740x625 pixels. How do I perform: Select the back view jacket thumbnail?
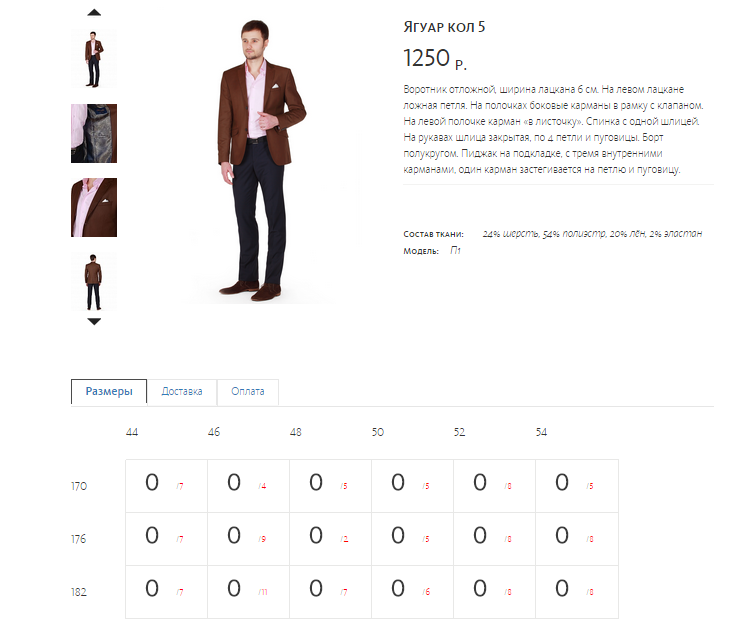tap(94, 282)
